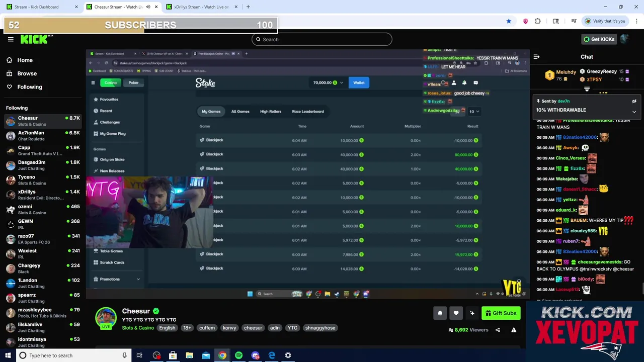Select High Rollers tab in stream
The height and width of the screenshot is (362, 644).
[x=271, y=112]
